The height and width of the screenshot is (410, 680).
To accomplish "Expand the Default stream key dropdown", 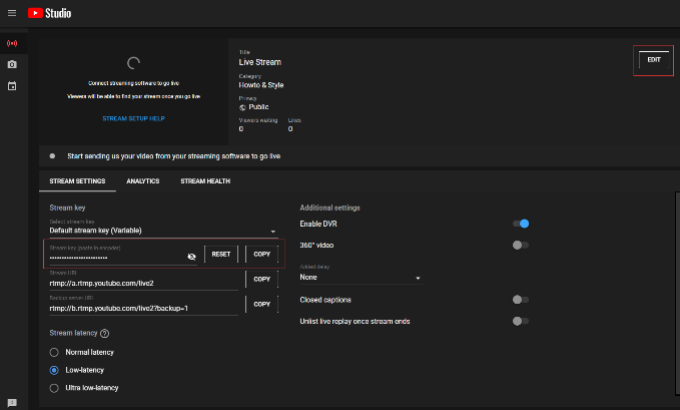I will point(162,230).
